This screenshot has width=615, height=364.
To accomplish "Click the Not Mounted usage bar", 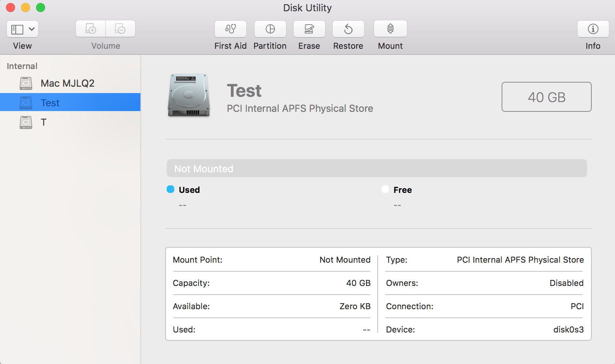I will click(377, 168).
